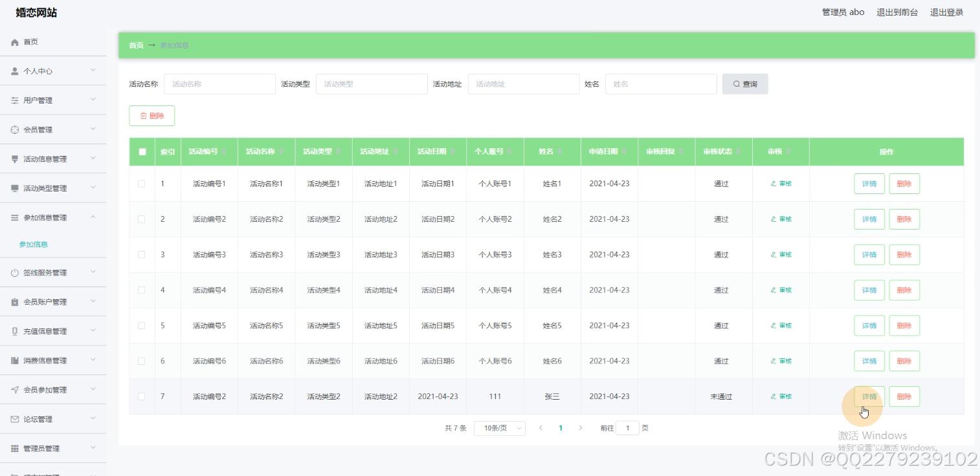Click 退出到前台 link in header
The image size is (980, 476).
[897, 12]
